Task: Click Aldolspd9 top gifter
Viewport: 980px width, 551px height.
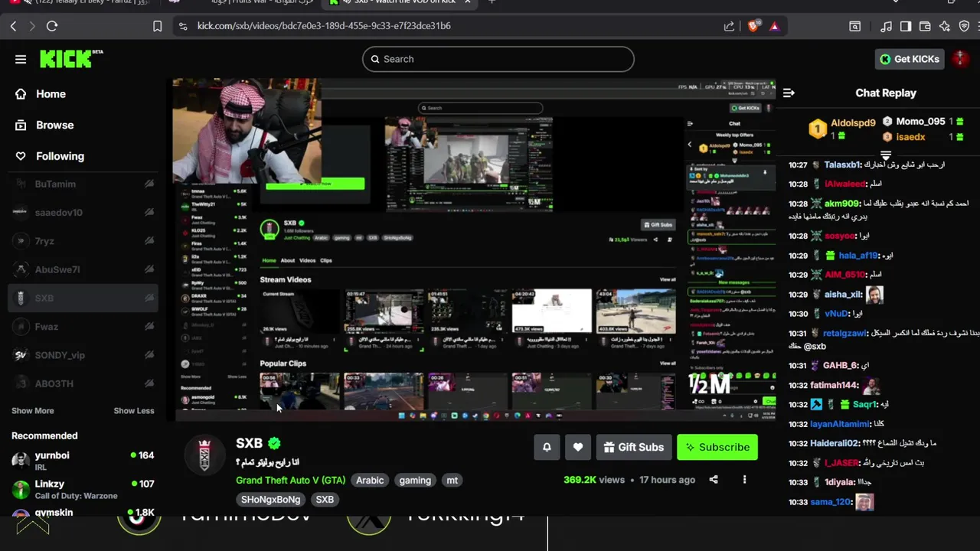Action: point(852,123)
